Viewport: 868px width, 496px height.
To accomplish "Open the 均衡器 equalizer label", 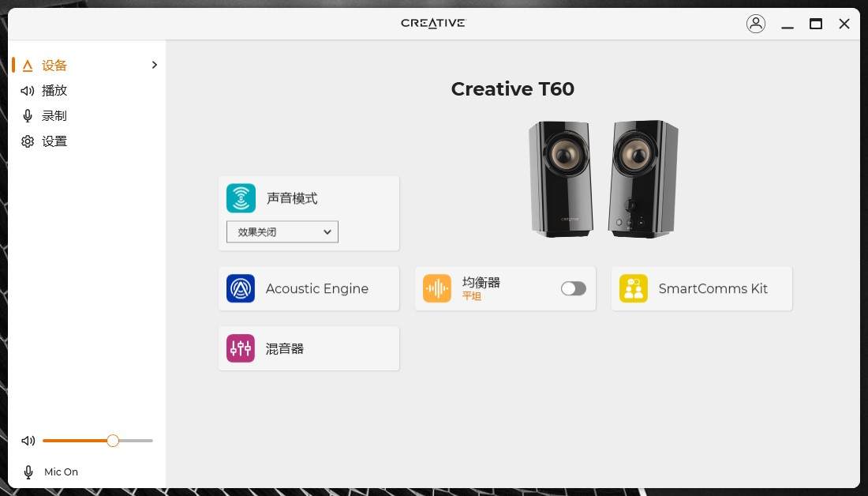I will pos(481,282).
